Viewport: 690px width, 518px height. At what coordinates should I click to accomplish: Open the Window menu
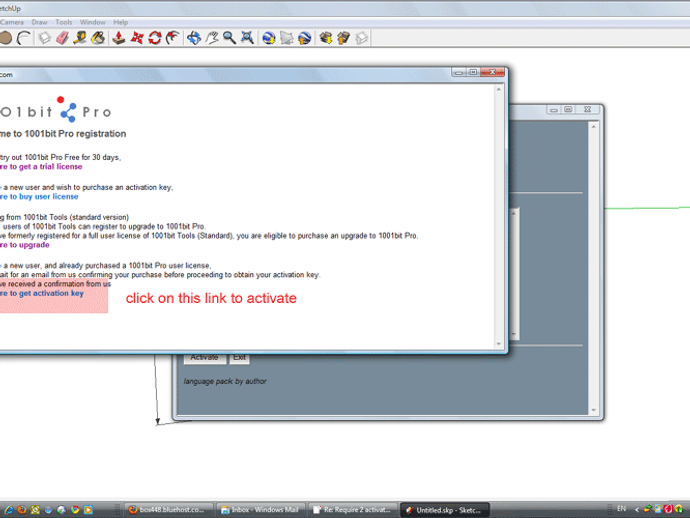(92, 22)
